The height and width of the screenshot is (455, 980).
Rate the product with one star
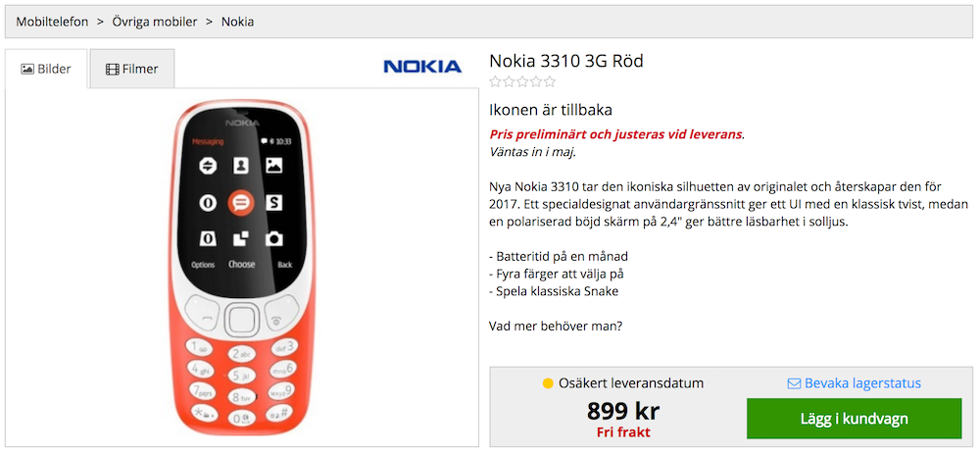tap(495, 82)
